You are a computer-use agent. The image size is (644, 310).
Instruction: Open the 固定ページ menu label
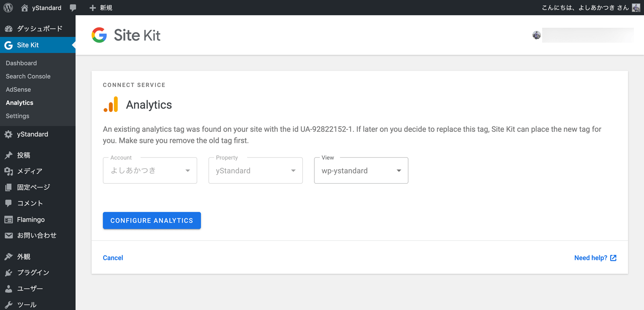34,187
